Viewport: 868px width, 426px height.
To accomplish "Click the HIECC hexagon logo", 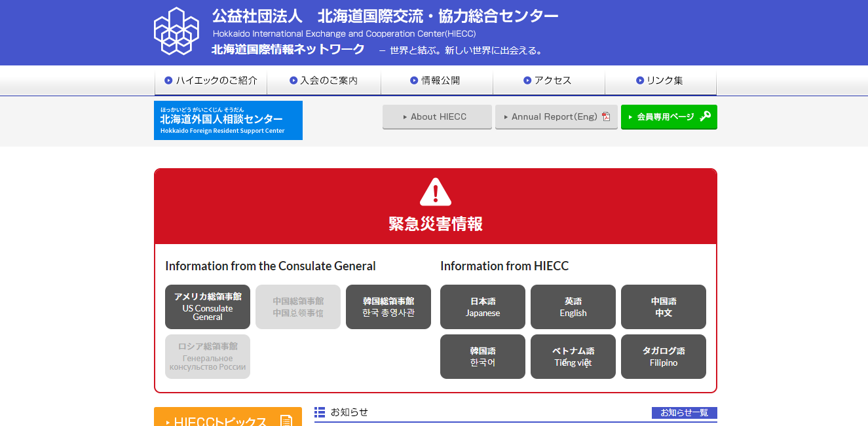I will coord(176,31).
